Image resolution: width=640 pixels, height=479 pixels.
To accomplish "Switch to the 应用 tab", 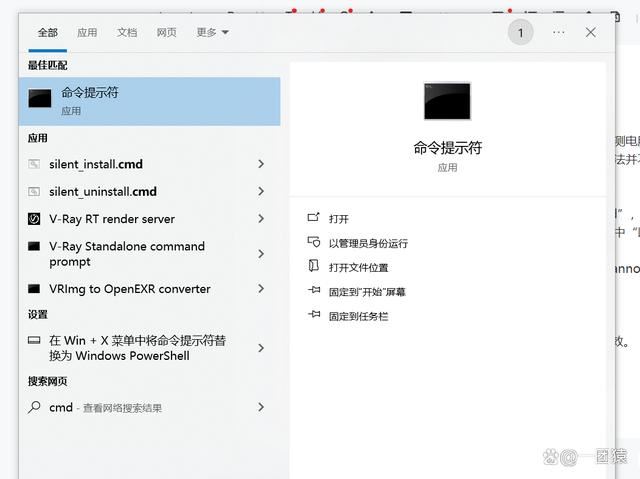I will point(87,32).
